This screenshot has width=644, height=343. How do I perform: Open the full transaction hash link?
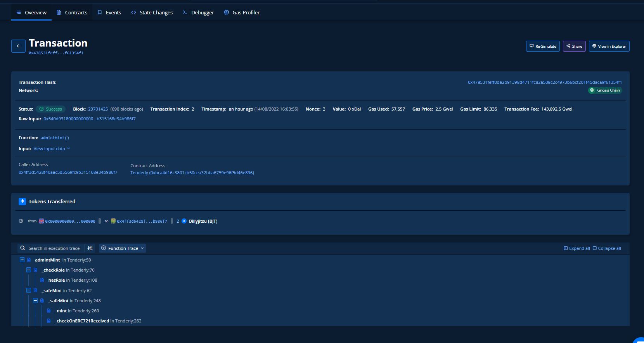pos(545,82)
